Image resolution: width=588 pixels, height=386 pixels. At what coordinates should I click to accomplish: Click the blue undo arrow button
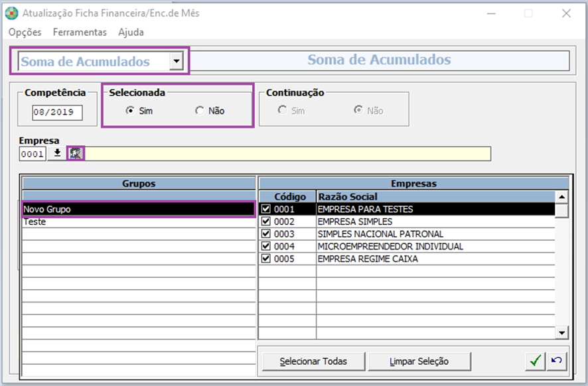tap(557, 361)
